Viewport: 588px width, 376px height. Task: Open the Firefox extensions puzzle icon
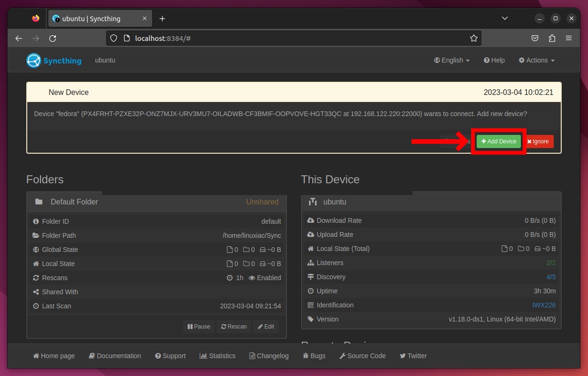tap(552, 38)
